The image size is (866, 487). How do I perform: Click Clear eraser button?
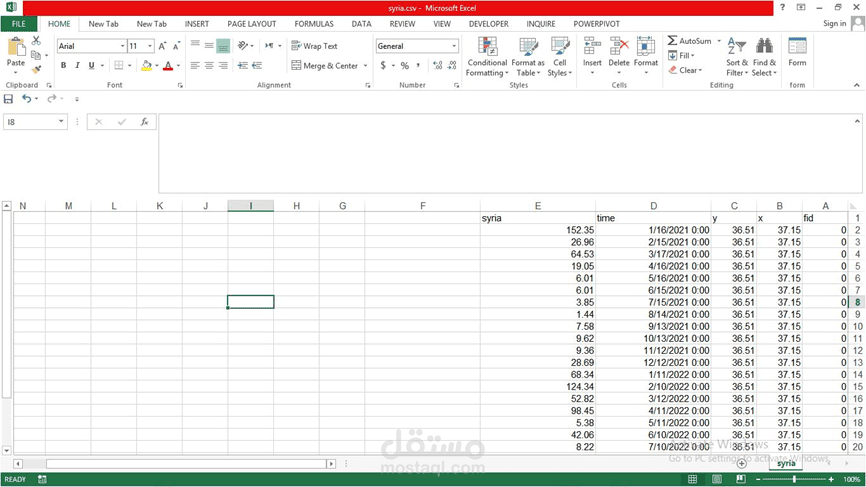685,70
